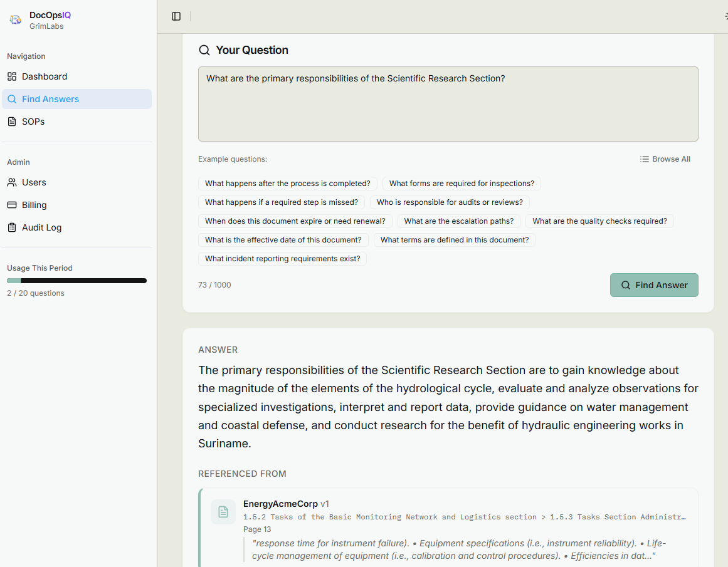Image resolution: width=728 pixels, height=567 pixels.
Task: Click the 'Usage This Period' label
Action: click(x=40, y=268)
